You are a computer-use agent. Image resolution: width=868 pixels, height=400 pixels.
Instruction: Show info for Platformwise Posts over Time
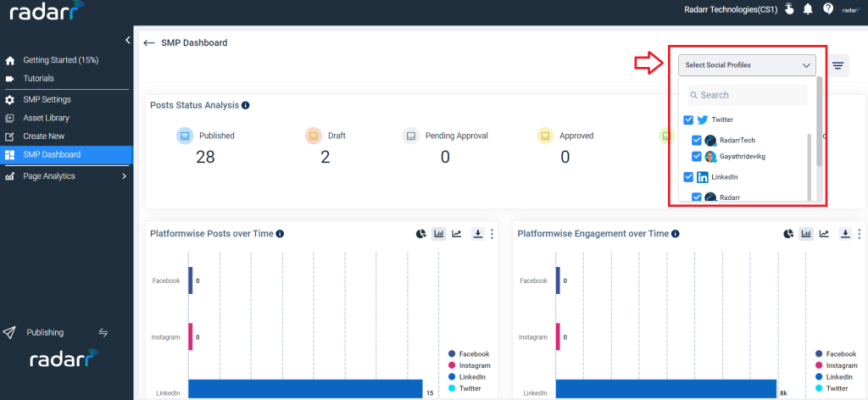[x=280, y=234]
